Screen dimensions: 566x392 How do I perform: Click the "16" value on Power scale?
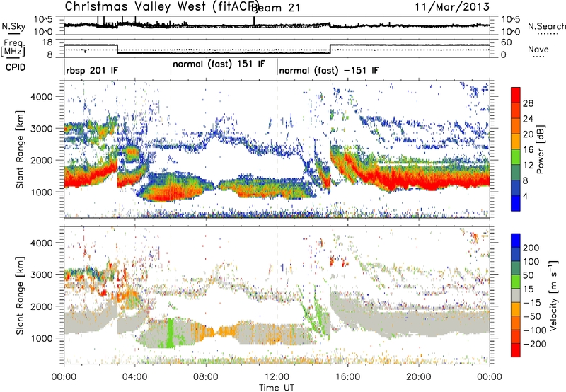(x=528, y=150)
